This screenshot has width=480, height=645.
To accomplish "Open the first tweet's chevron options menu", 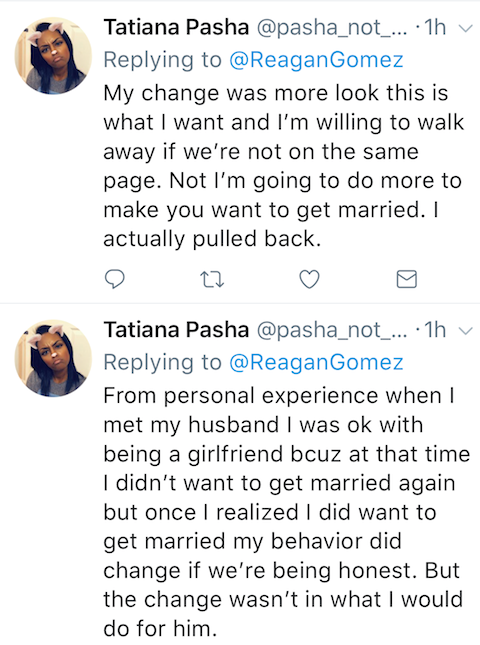I will pyautogui.click(x=466, y=28).
